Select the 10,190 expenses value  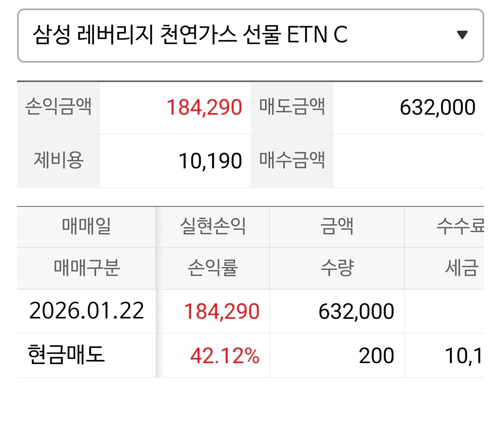tap(210, 161)
